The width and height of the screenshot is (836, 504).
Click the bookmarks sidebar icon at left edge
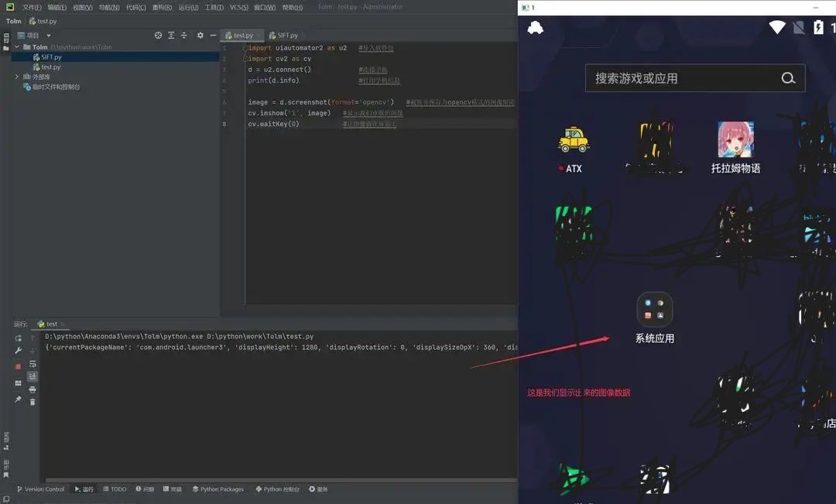point(6,468)
